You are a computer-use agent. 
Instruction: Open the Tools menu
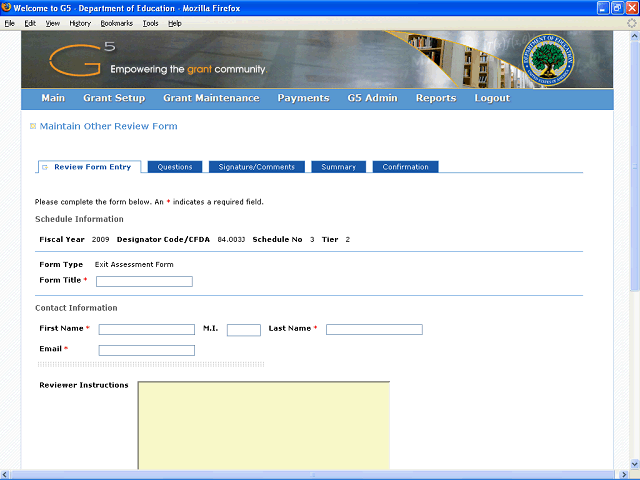click(150, 23)
